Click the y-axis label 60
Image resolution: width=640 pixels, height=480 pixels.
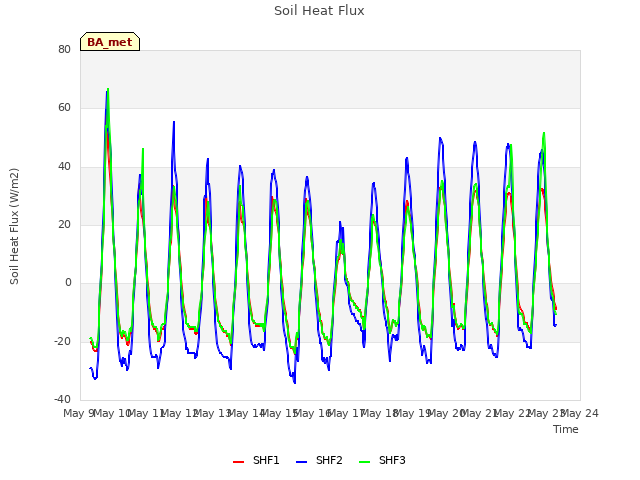[64, 108]
